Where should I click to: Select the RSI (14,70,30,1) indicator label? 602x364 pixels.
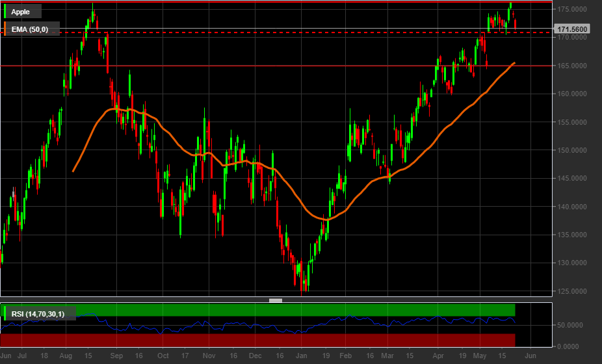42,315
